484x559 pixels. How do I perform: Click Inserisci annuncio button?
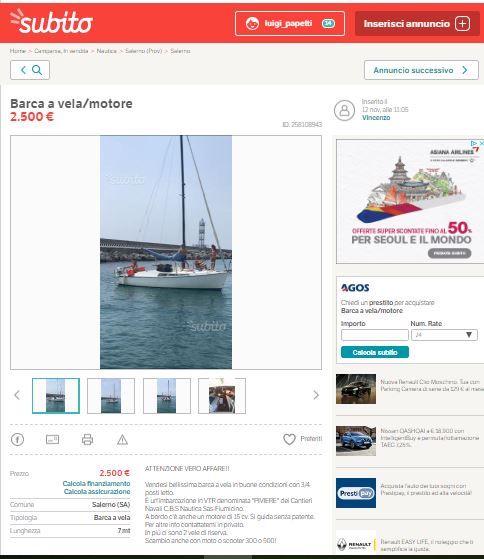417,24
